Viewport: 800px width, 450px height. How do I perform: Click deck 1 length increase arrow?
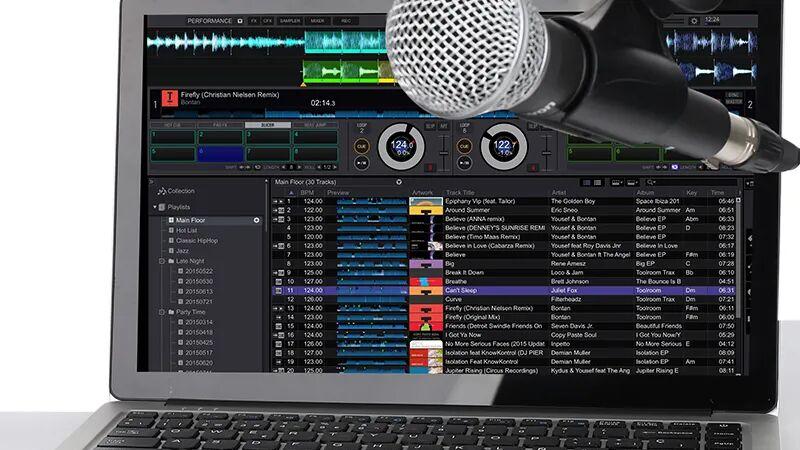(x=299, y=167)
